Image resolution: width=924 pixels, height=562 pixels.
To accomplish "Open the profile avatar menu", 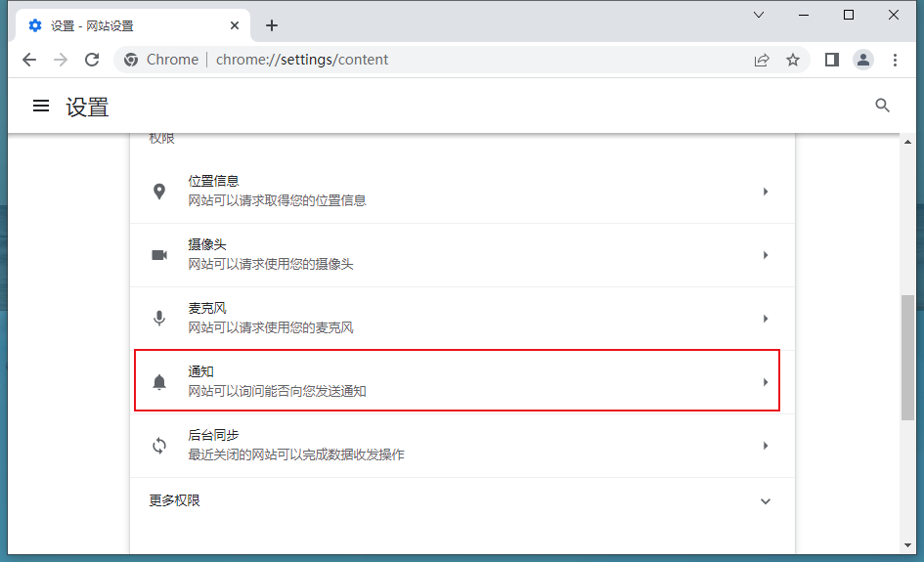I will pyautogui.click(x=862, y=60).
